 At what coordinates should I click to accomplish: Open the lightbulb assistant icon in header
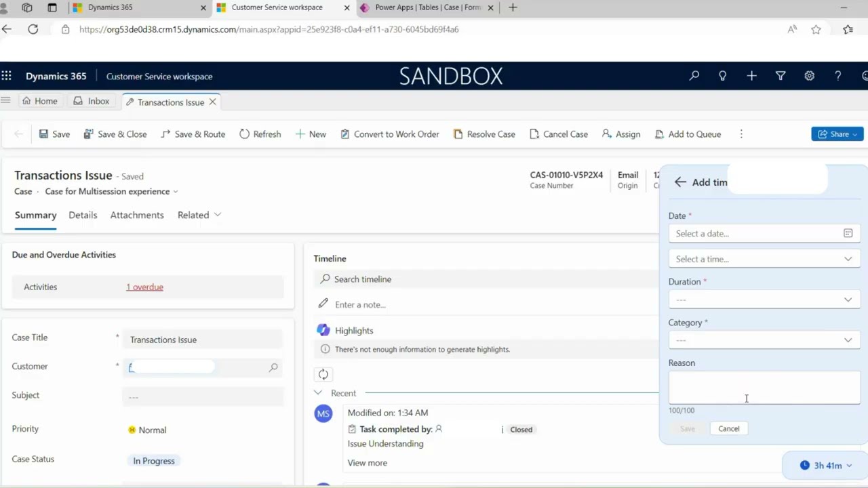pos(723,76)
